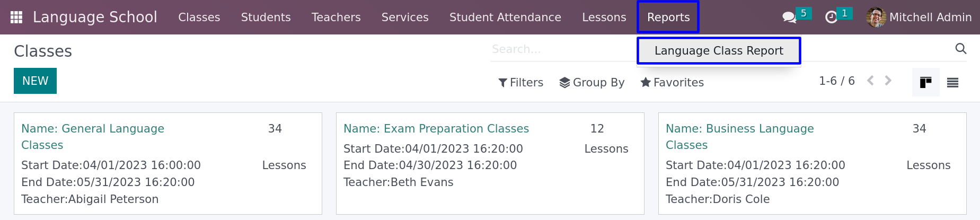Image resolution: width=980 pixels, height=220 pixels.
Task: Switch to list view icon
Action: [952, 82]
